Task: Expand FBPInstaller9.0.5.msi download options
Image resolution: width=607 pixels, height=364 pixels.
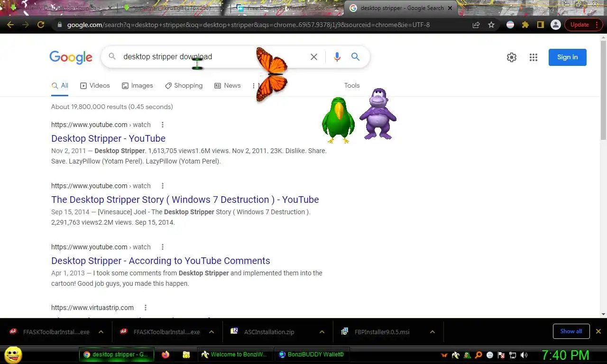Action: (432, 332)
